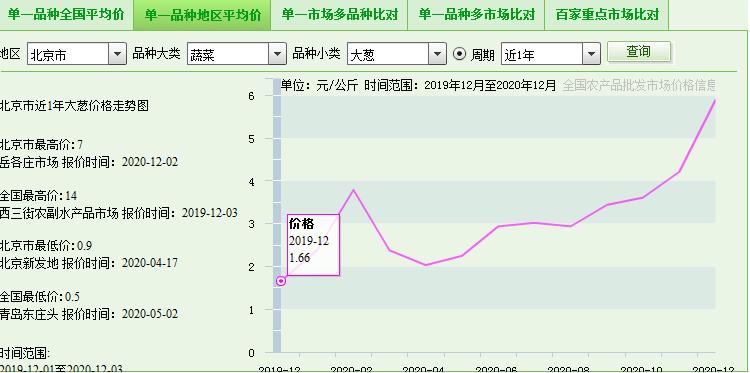Click the price line peak at 2020-12
The width and height of the screenshot is (750, 373).
[715, 101]
